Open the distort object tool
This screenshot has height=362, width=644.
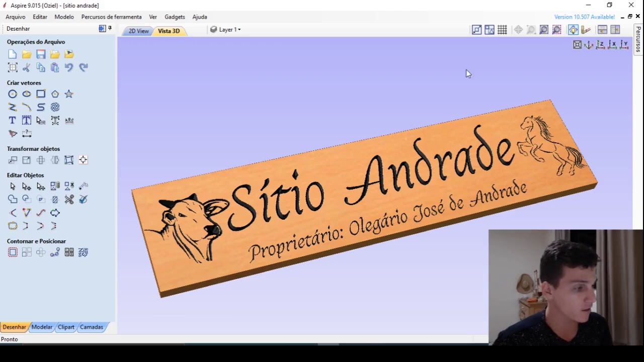click(x=69, y=160)
